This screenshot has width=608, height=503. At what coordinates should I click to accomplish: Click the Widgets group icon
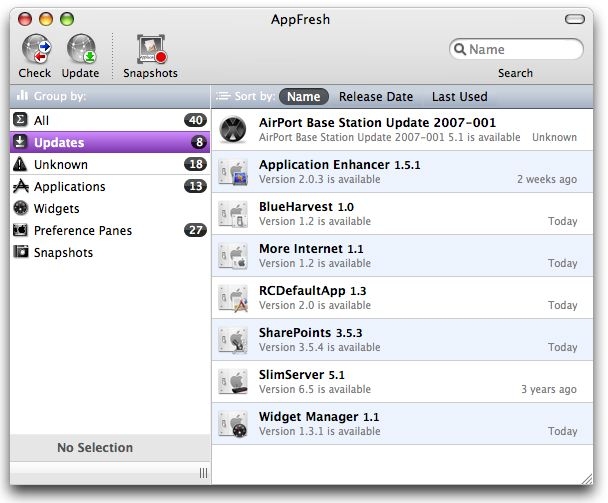20,208
